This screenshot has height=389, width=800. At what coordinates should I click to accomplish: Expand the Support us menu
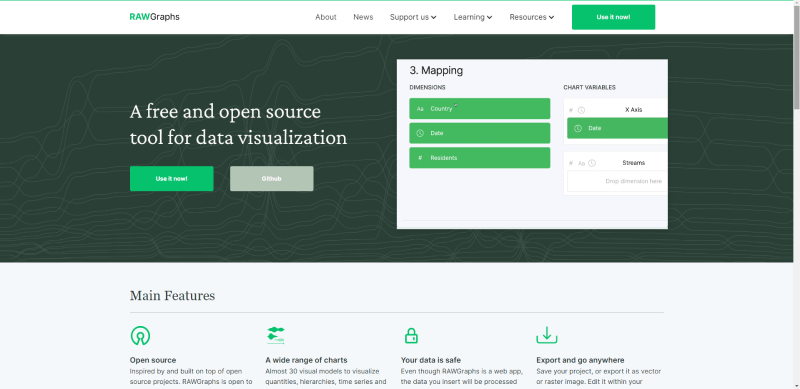[413, 17]
